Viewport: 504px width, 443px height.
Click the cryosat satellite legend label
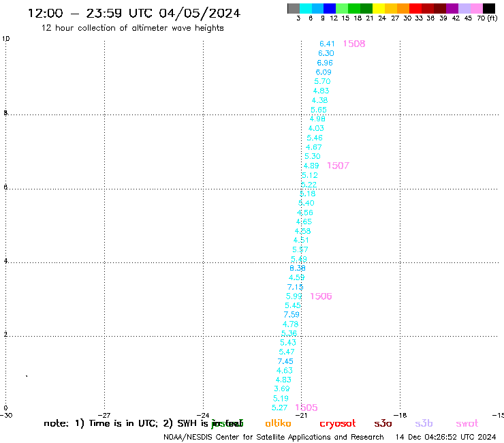[338, 424]
